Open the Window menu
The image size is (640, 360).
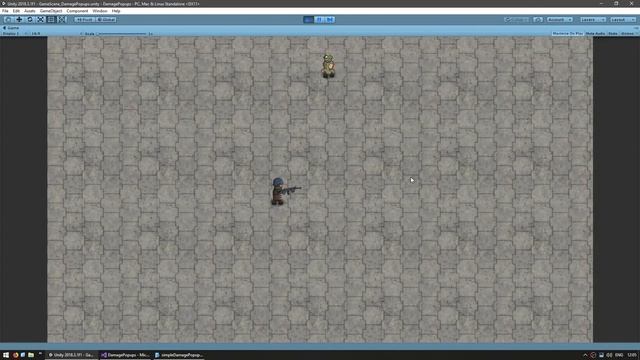pyautogui.click(x=100, y=11)
